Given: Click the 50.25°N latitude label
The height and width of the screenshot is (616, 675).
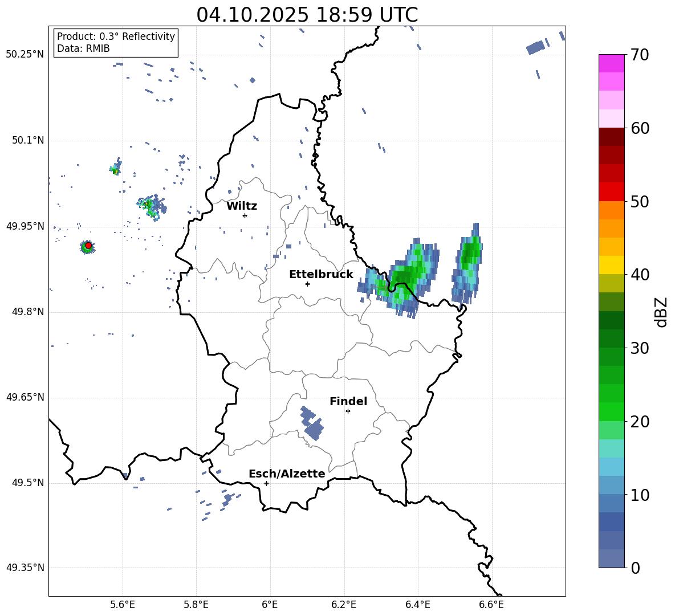Looking at the screenshot, I should click(x=25, y=55).
